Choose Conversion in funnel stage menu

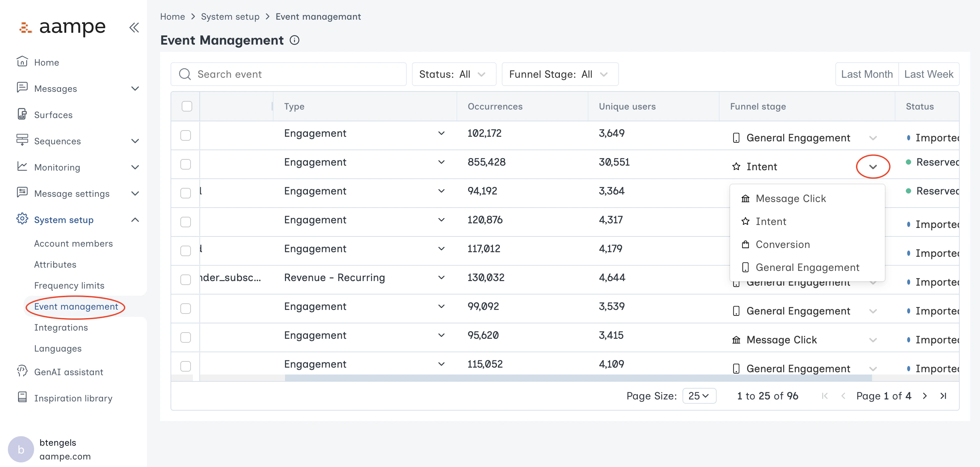tap(783, 244)
